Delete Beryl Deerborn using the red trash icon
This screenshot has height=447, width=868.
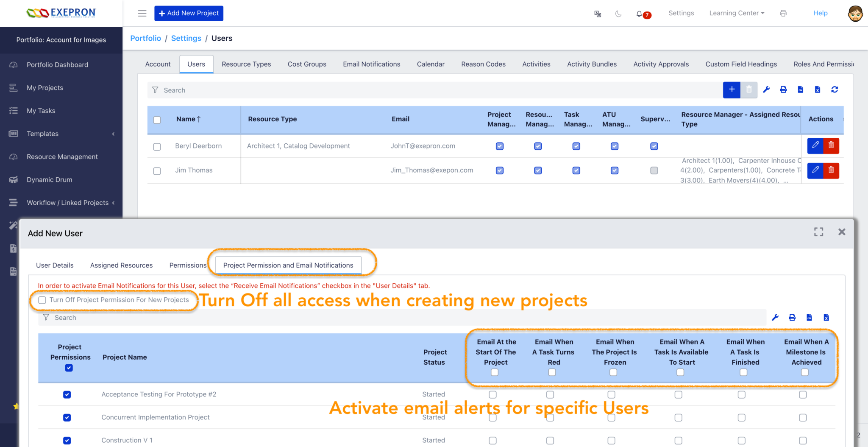pyautogui.click(x=831, y=146)
